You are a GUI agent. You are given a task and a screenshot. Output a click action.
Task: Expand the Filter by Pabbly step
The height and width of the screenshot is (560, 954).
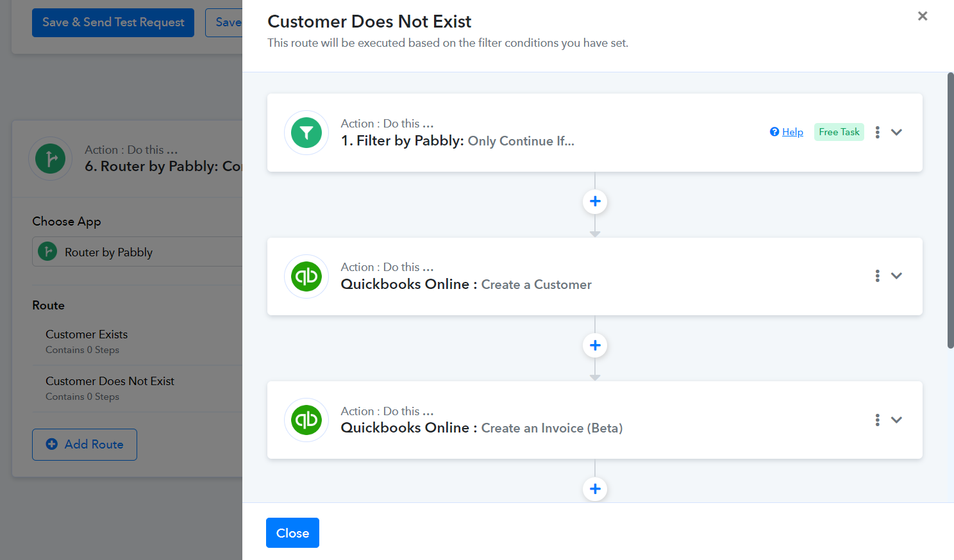[x=896, y=132]
